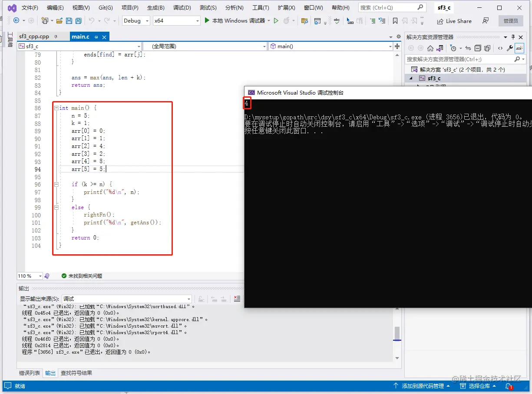The width and height of the screenshot is (532, 394).
Task: Click the New Project toolbar icon
Action: 44,21
